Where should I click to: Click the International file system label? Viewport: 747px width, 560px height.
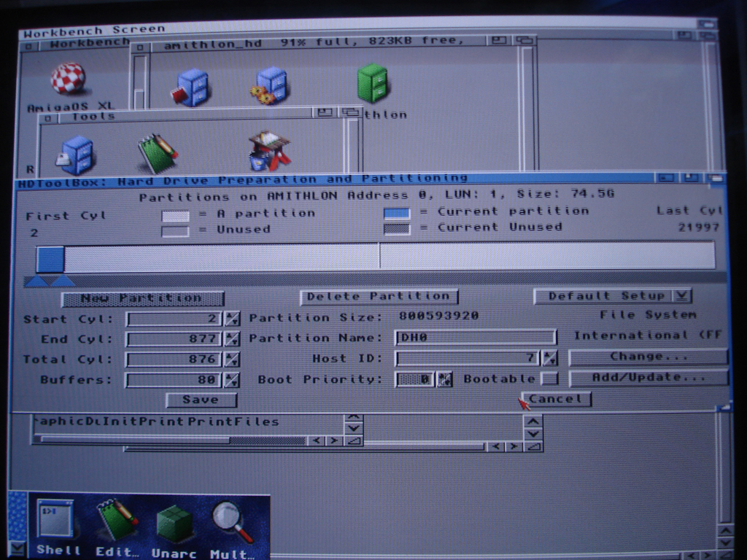648,335
